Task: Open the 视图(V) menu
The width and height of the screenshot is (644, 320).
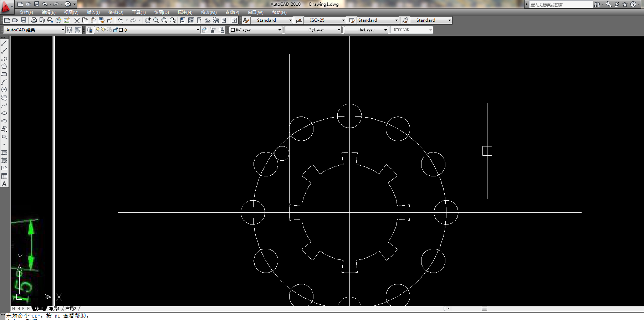Action: click(x=71, y=12)
